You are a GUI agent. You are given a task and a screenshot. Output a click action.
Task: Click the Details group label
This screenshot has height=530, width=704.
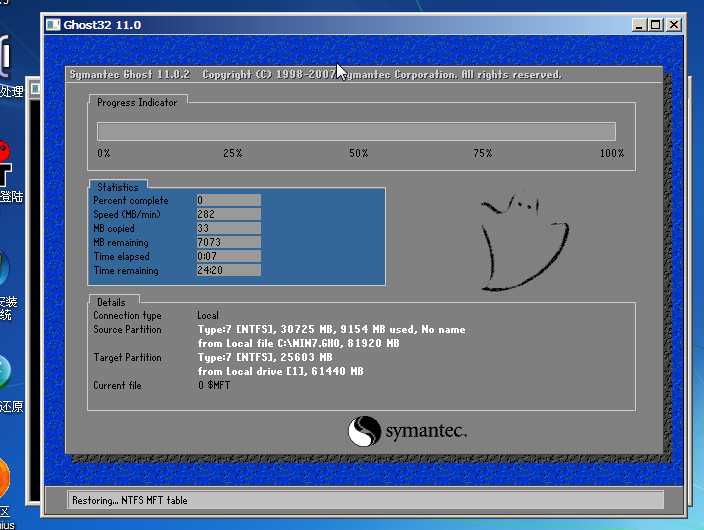click(111, 302)
